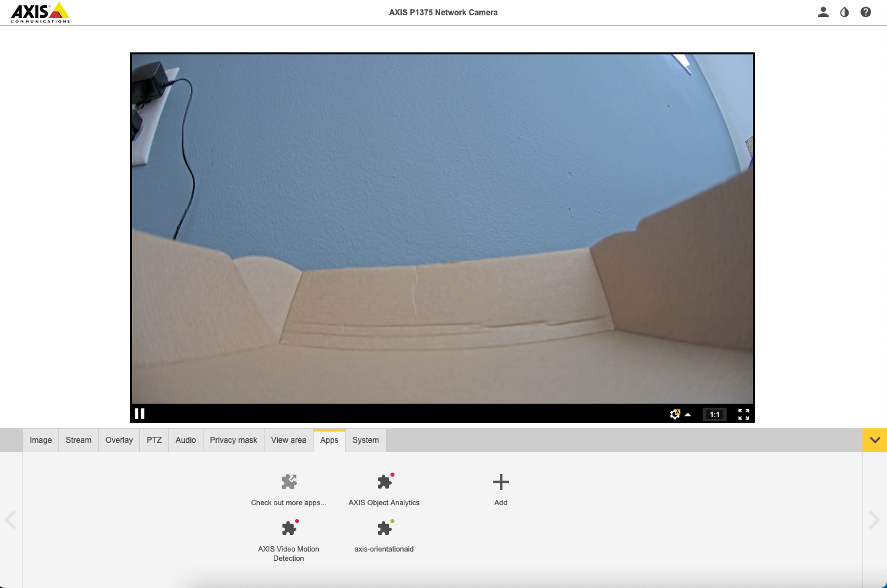
Task: Click the 'AXIS Video Motion Detection' label
Action: (288, 554)
